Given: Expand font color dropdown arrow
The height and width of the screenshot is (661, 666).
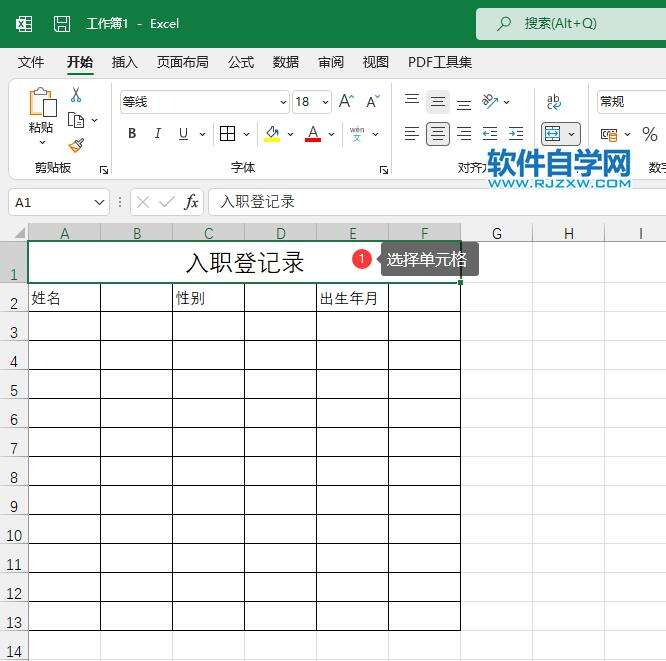Looking at the screenshot, I should pyautogui.click(x=332, y=134).
